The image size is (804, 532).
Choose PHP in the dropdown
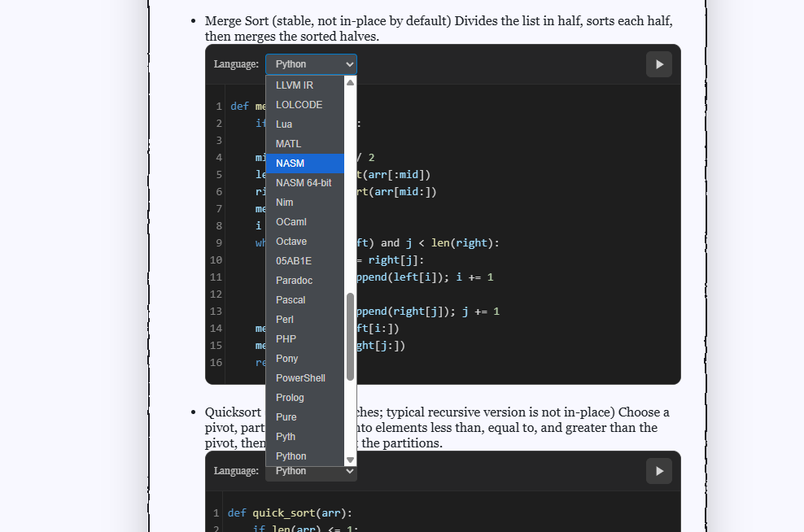(x=305, y=338)
